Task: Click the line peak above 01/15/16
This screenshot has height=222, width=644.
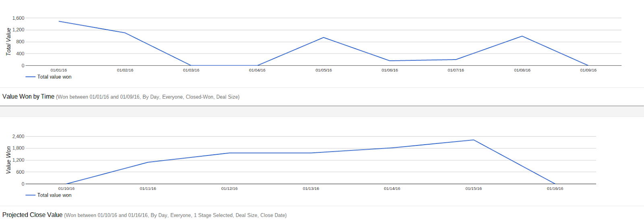Action: [474, 140]
